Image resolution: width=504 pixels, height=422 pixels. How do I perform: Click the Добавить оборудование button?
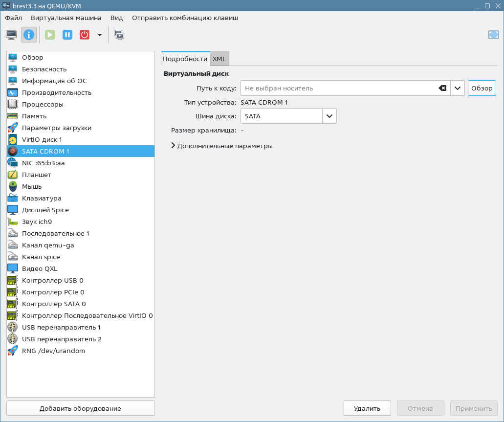point(81,408)
